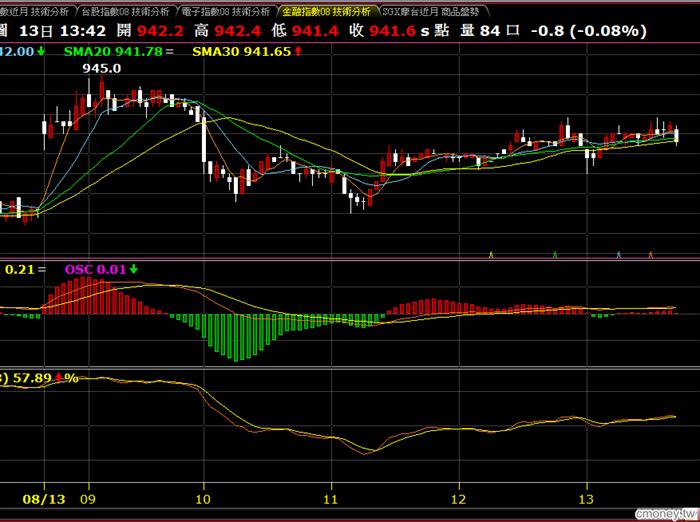Click the 08/13 date axis label
The width and height of the screenshot is (700, 522).
click(x=44, y=499)
